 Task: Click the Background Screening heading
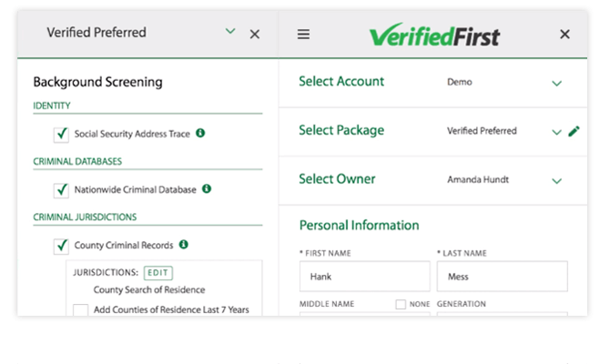click(97, 82)
